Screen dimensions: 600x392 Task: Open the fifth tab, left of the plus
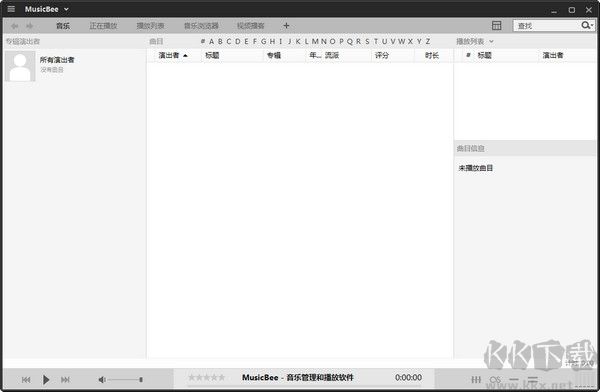pyautogui.click(x=251, y=26)
